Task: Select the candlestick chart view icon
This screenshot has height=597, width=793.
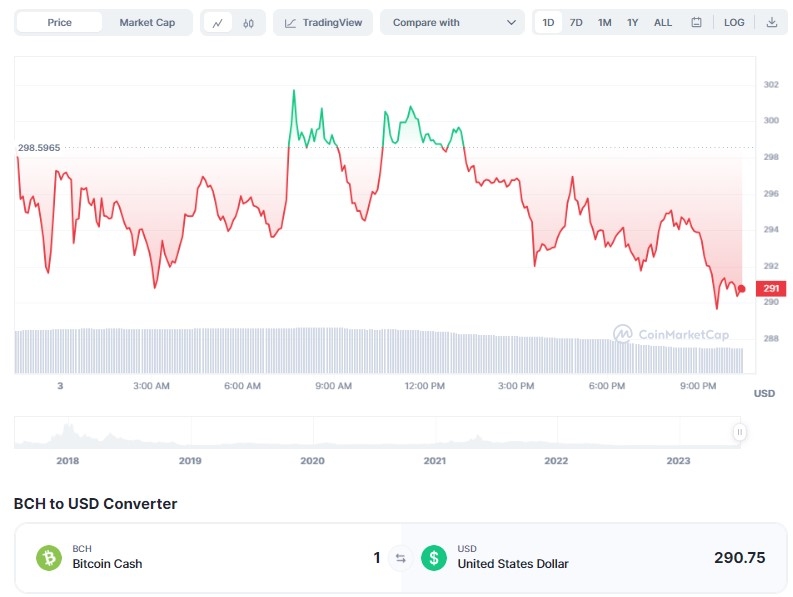Action: (x=248, y=23)
